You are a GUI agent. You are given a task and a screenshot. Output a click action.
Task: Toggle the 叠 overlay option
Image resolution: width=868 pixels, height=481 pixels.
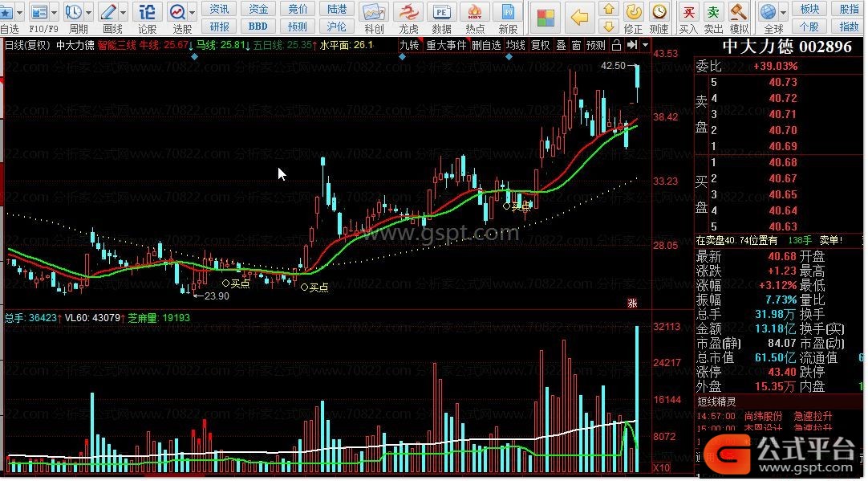click(560, 45)
